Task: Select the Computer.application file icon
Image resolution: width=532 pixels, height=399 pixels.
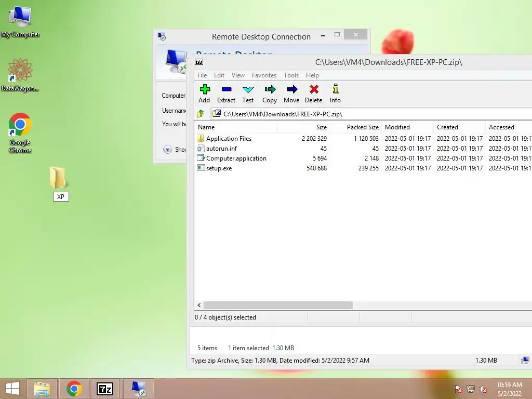Action: (201, 158)
